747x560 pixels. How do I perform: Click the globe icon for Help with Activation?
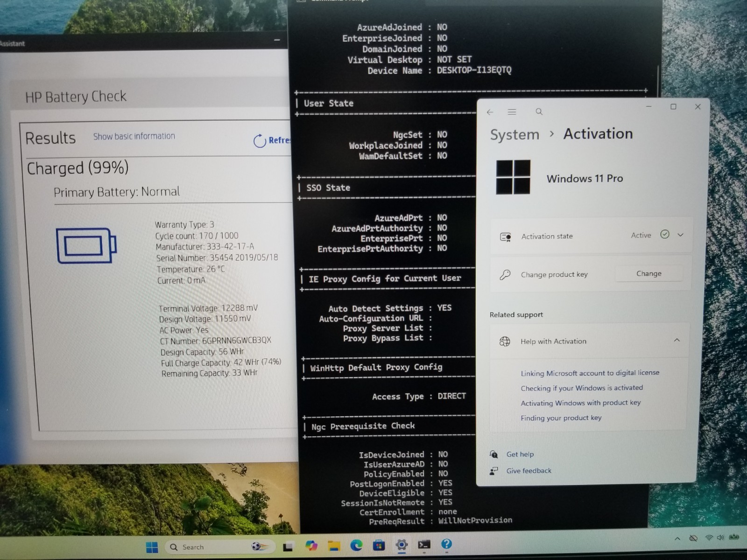505,341
